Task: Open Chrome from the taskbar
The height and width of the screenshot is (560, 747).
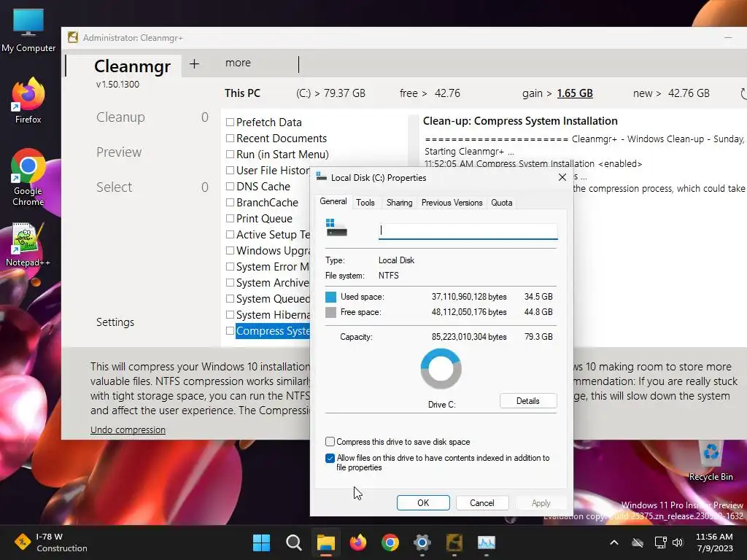Action: point(390,542)
